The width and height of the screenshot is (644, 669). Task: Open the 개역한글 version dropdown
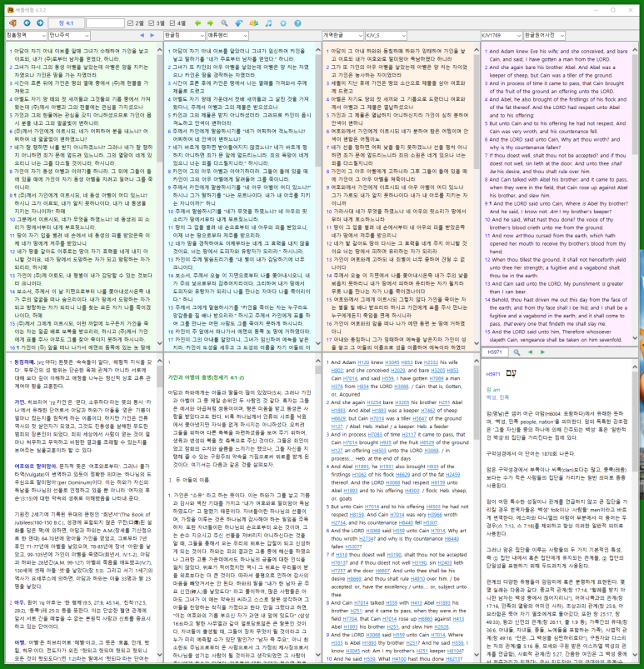click(x=342, y=36)
